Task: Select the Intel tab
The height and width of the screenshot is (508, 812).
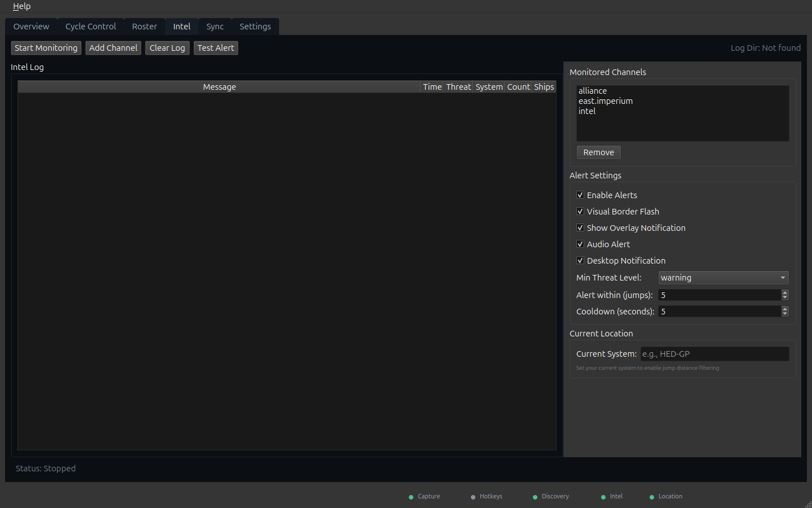Action: pyautogui.click(x=182, y=27)
